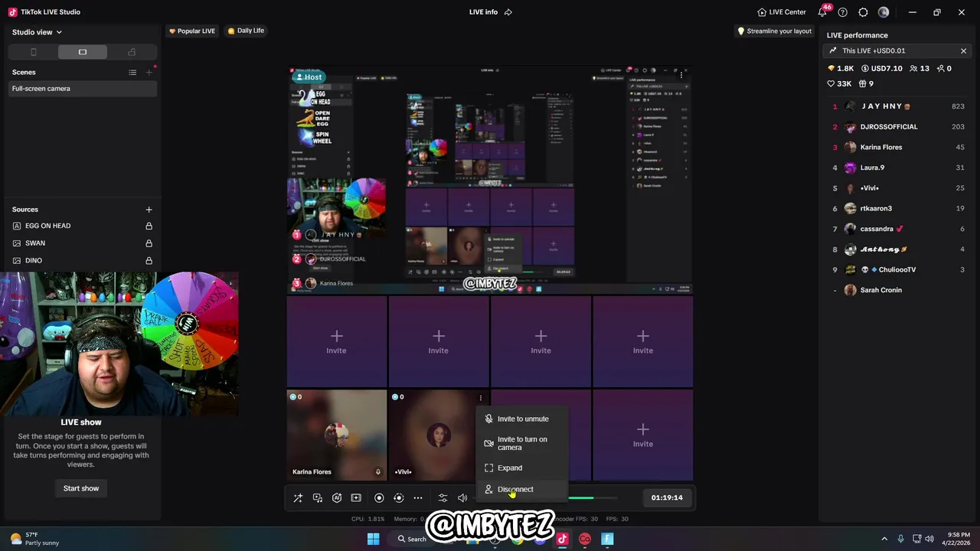This screenshot has height=551, width=980.
Task: Start recording with the record circle icon
Action: point(379,498)
